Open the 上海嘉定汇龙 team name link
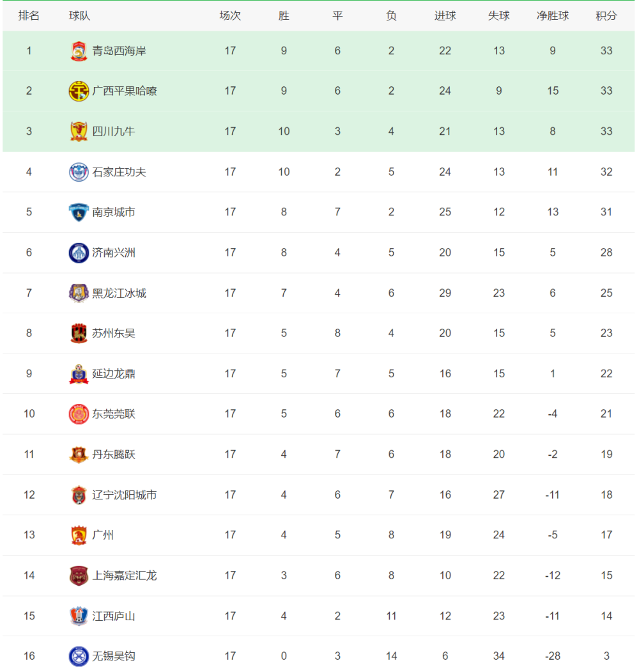Screen dimensions: 639x672 125,575
